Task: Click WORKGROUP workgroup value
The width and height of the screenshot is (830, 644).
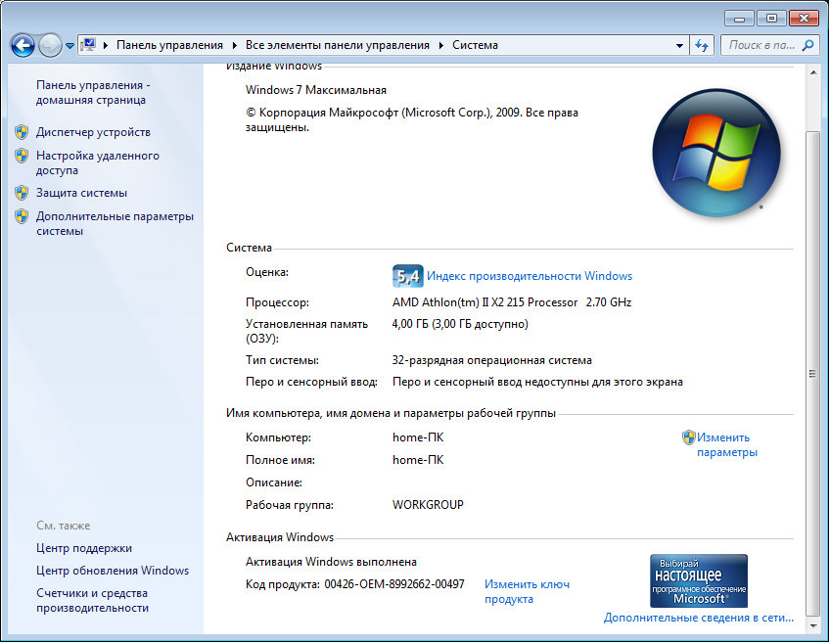Action: (428, 505)
